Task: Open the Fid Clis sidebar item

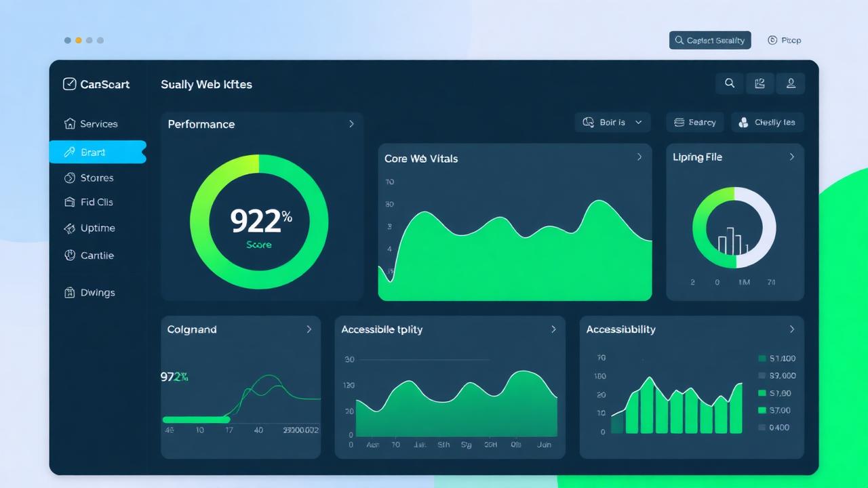Action: tap(89, 202)
